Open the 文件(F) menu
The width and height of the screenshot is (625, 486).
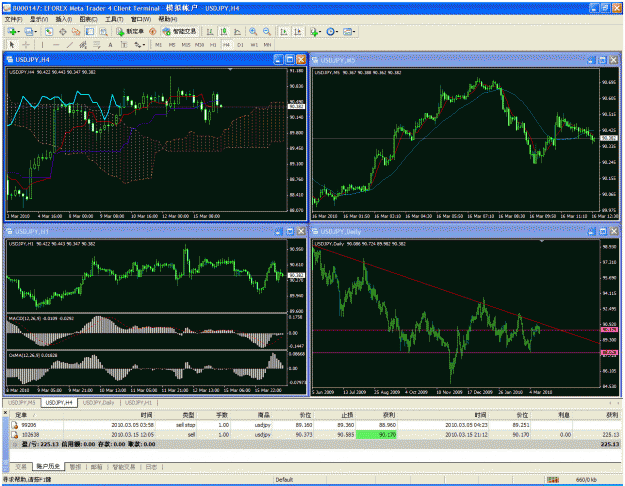click(13, 19)
